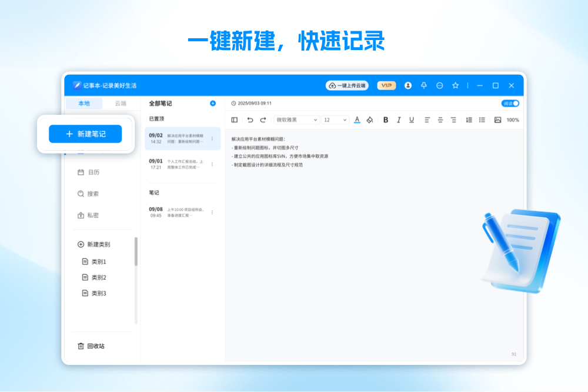Screen dimensions: 588x392
Task: Click the note text line mentioning SVN
Action: click(280, 156)
